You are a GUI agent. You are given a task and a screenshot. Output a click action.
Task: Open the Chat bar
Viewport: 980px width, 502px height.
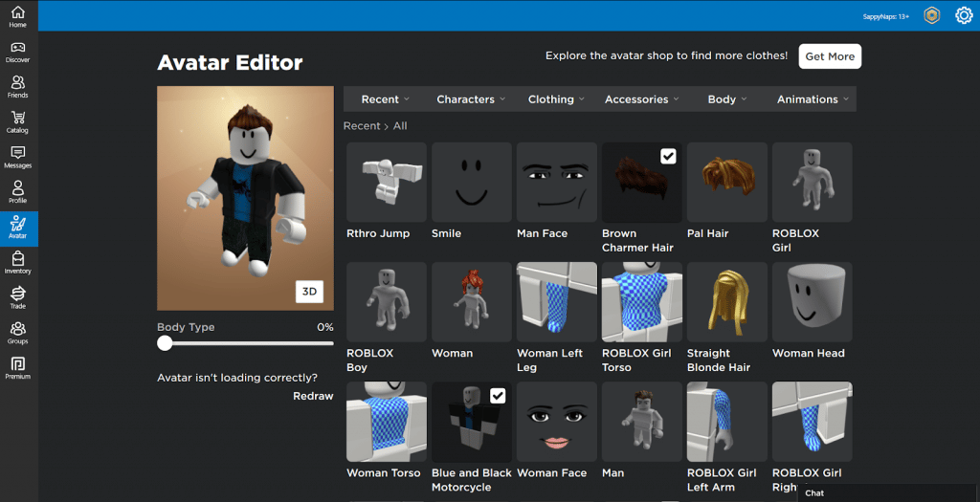(886, 492)
